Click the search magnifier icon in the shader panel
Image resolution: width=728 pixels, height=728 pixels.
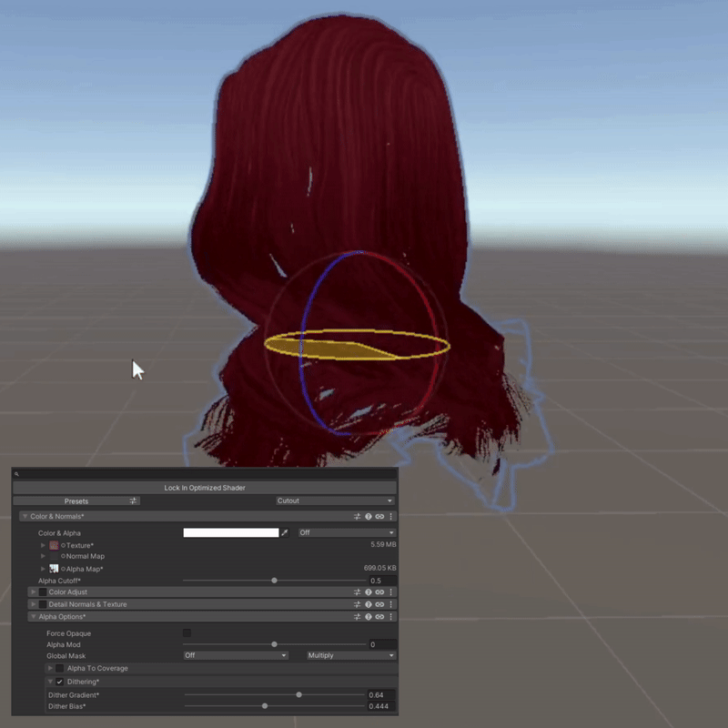17,474
